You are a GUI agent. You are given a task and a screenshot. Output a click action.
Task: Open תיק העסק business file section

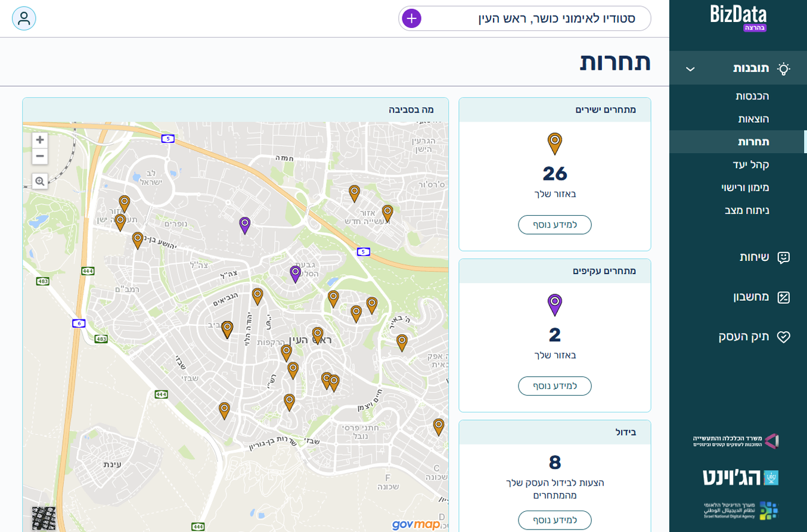tap(744, 337)
